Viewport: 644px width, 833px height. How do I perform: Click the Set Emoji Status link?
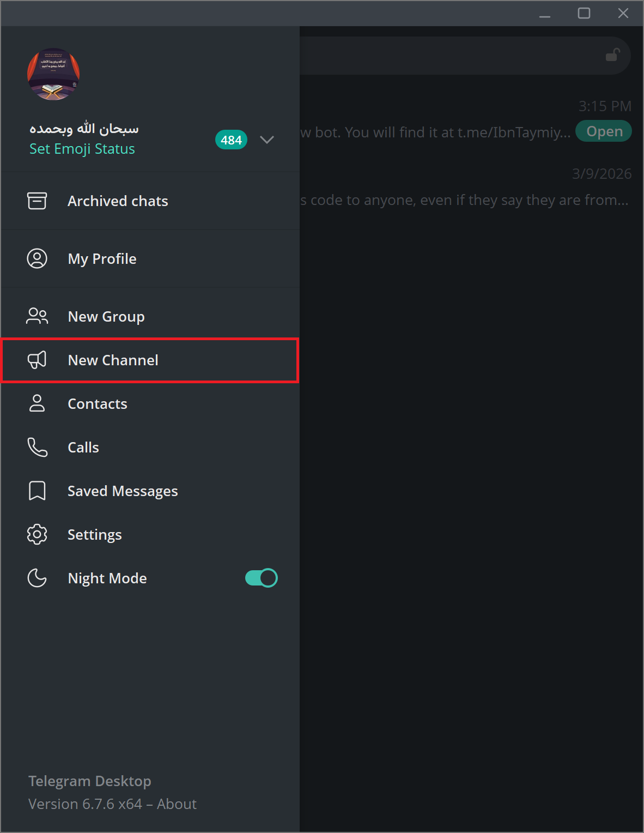click(x=82, y=149)
